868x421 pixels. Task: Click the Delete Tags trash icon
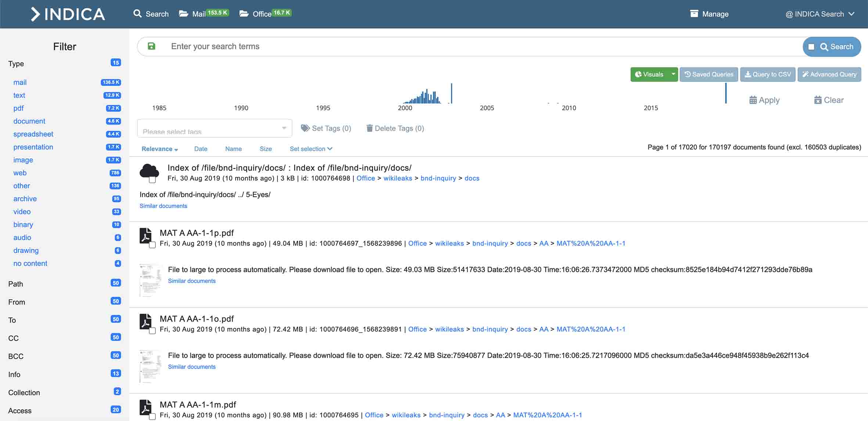369,128
